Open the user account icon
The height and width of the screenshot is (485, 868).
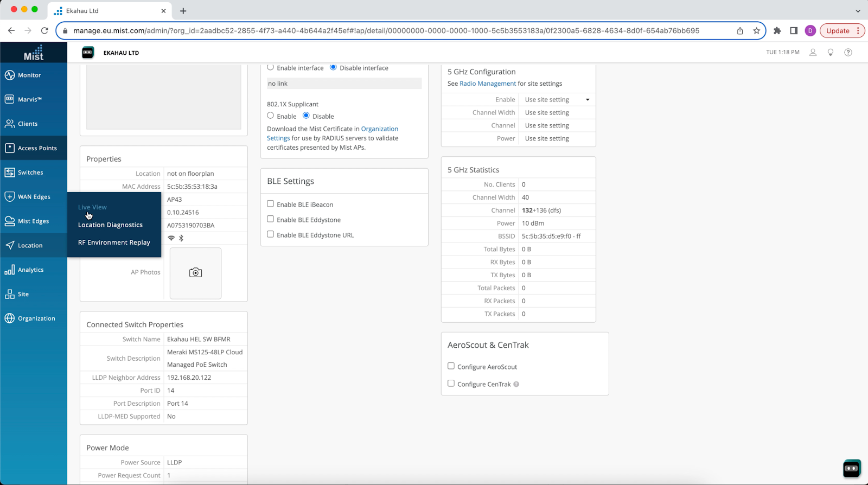tap(813, 53)
